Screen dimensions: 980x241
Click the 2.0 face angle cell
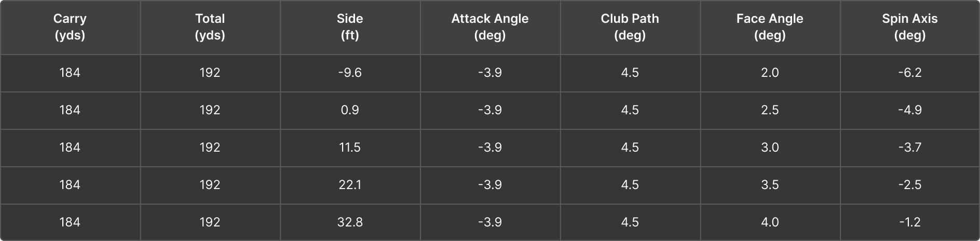[x=770, y=73]
